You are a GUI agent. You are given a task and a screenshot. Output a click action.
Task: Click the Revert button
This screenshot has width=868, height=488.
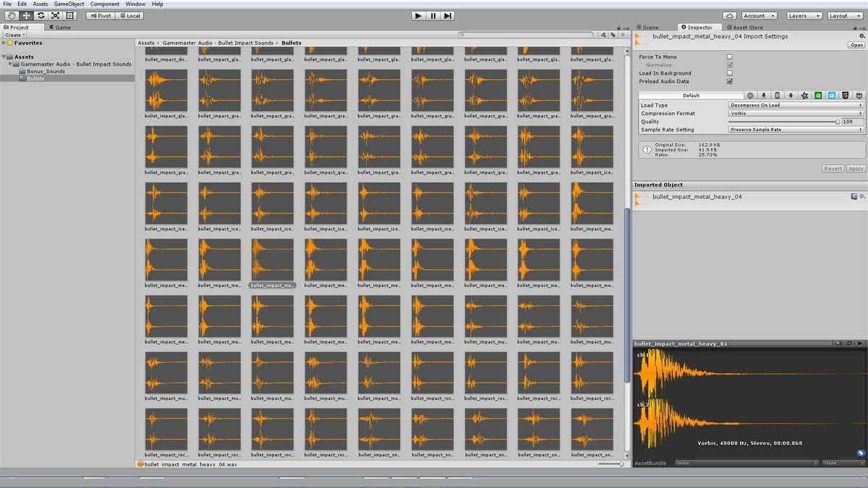(x=833, y=168)
